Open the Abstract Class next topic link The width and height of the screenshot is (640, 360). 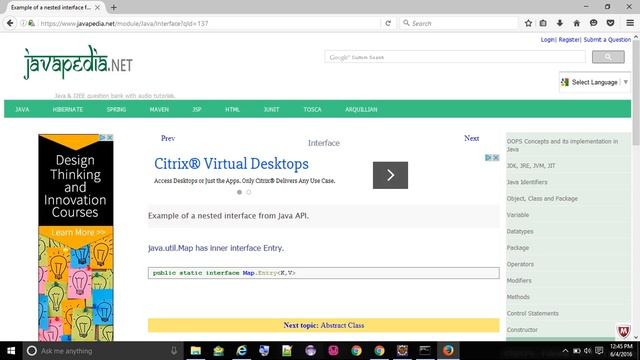click(342, 325)
